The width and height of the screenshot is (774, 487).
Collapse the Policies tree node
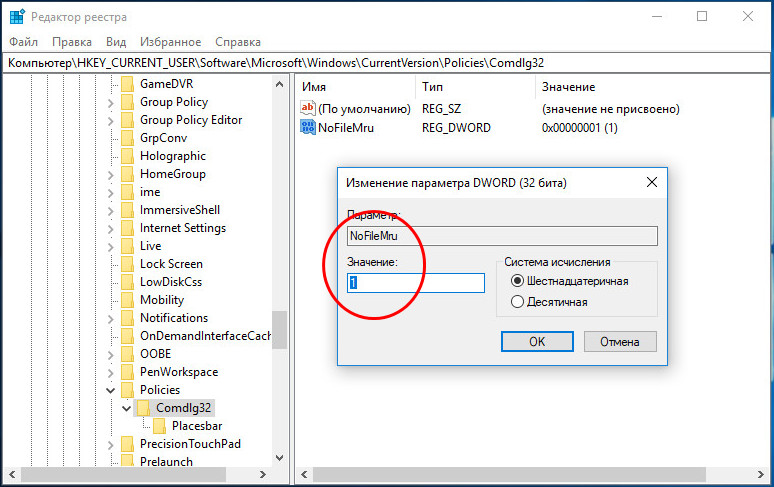[111, 391]
